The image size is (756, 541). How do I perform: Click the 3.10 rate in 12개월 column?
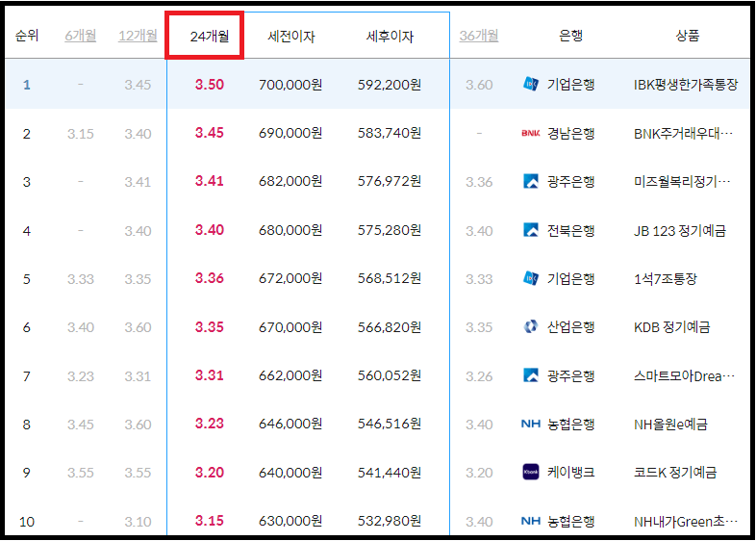pyautogui.click(x=138, y=522)
